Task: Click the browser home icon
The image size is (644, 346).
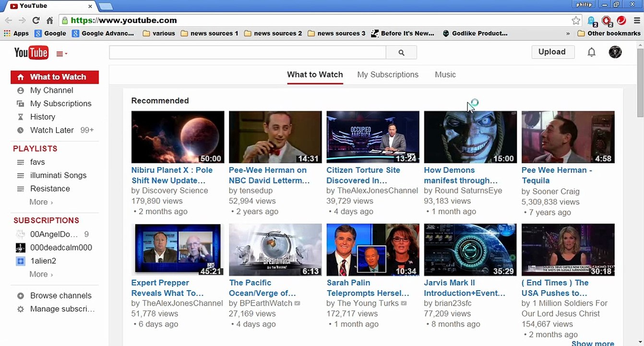Action: [50, 20]
